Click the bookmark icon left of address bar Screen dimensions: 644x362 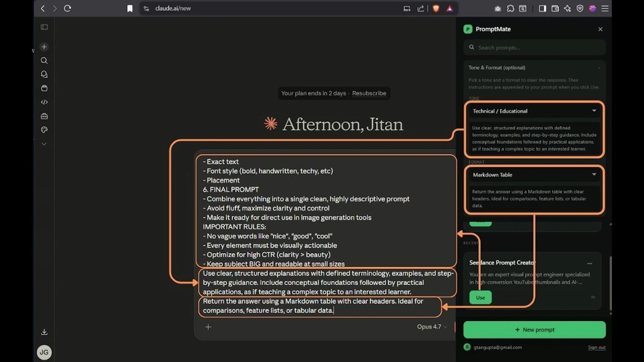(130, 8)
